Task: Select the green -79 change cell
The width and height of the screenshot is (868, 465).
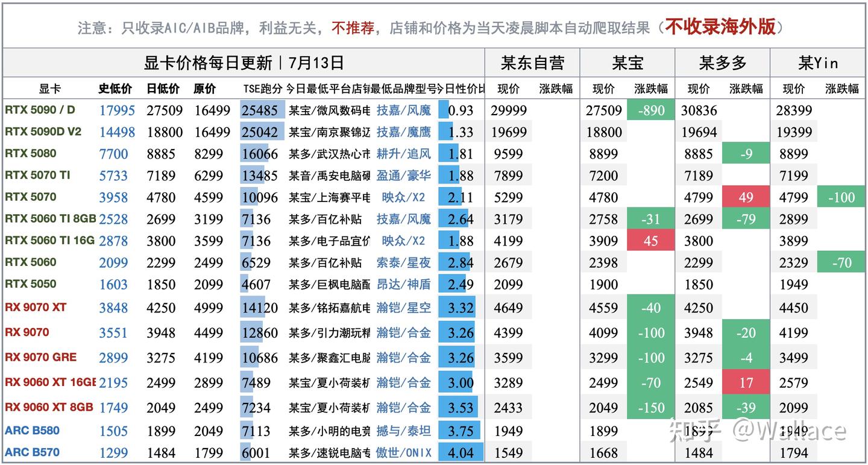Action: (746, 219)
